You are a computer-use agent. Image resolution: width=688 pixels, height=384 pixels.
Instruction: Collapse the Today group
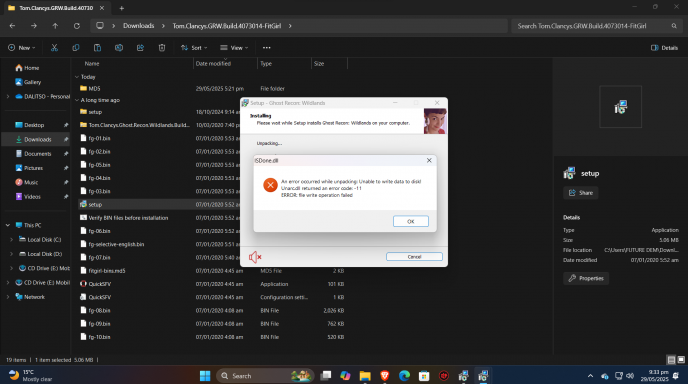coord(77,77)
